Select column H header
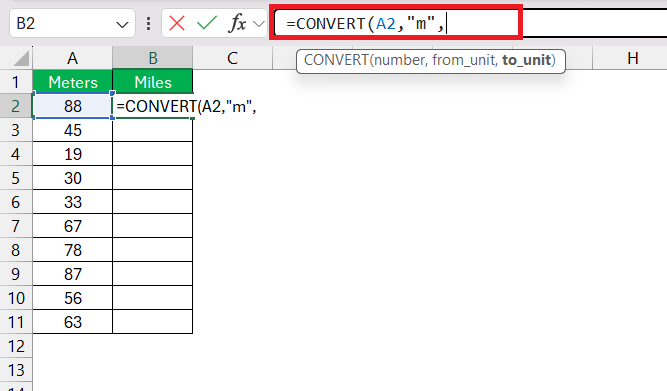Screen dimensions: 667x391 633,58
